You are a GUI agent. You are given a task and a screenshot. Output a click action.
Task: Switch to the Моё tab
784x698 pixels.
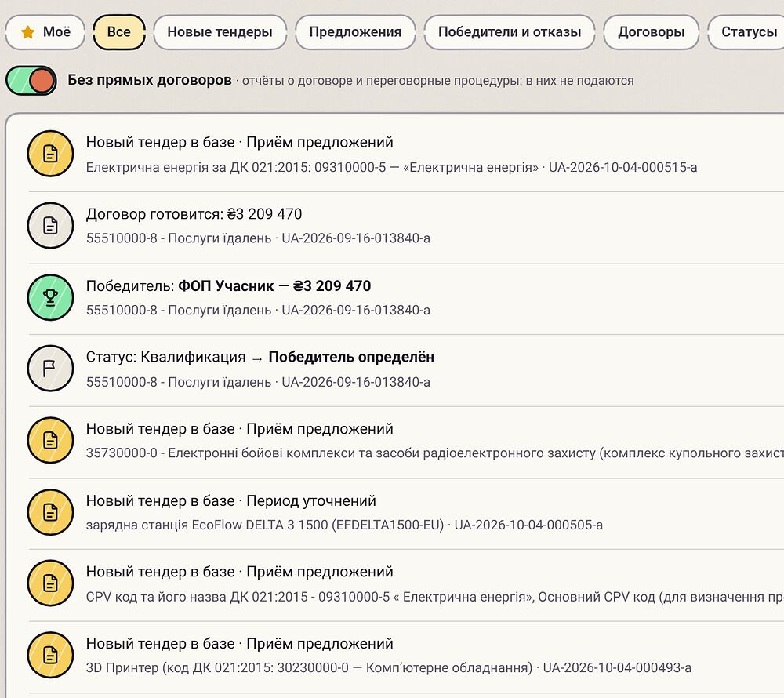tap(45, 32)
